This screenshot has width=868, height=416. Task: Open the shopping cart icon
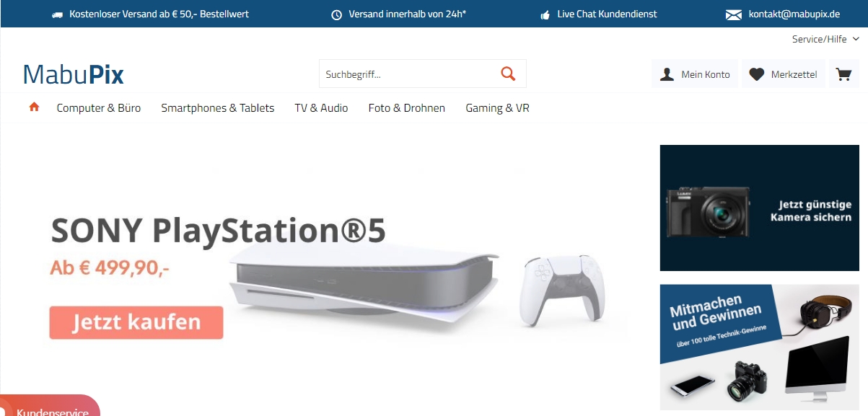pos(843,74)
